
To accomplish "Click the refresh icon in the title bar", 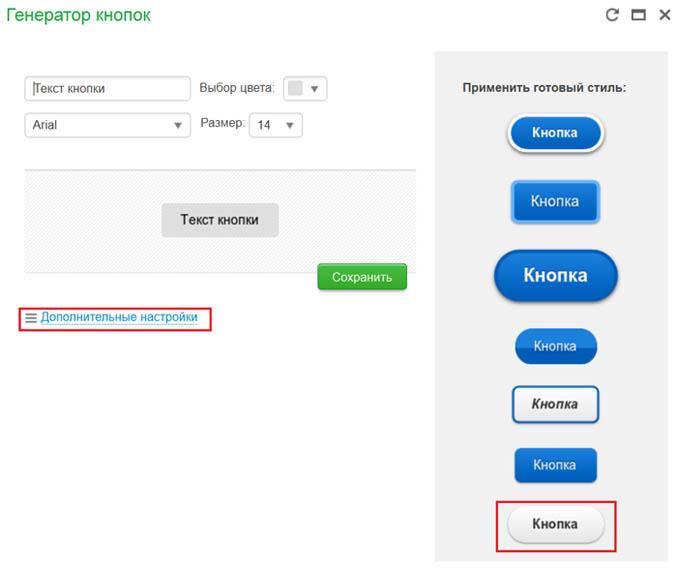I will [612, 15].
